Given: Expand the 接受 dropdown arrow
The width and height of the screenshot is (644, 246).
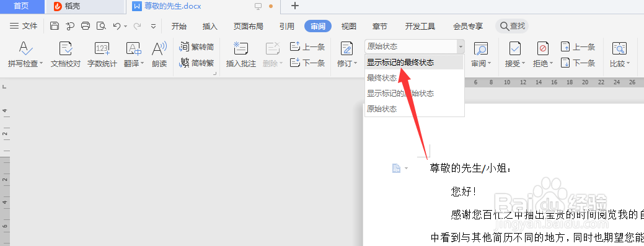Looking at the screenshot, I should click(x=524, y=64).
